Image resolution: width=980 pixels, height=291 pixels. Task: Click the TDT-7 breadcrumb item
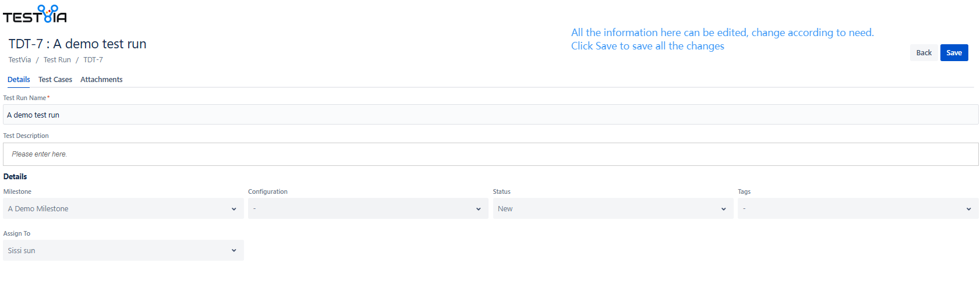(x=93, y=60)
